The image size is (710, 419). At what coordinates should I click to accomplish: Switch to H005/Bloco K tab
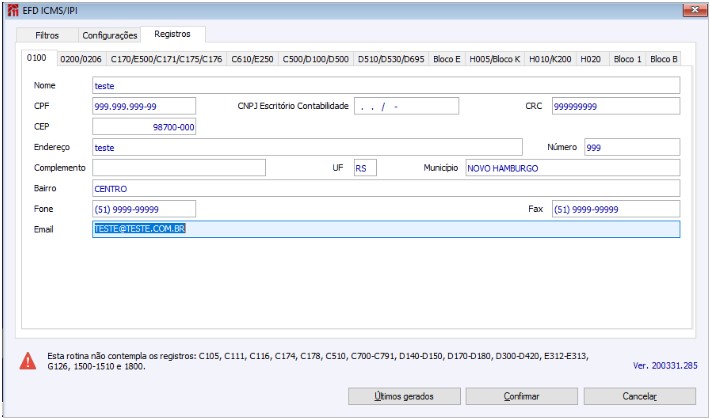[494, 59]
